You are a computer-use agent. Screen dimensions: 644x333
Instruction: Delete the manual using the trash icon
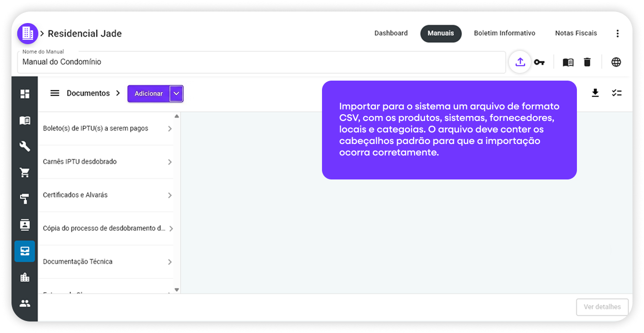[587, 62]
